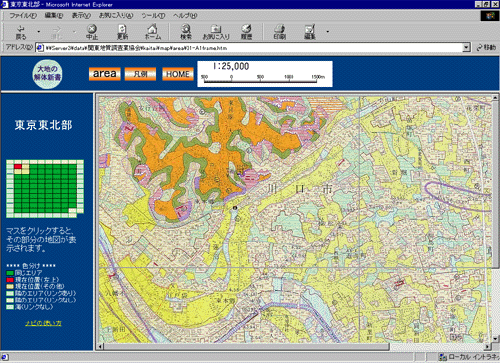
Task: Click the Stop (中止) toolbar icon
Action: 92,32
